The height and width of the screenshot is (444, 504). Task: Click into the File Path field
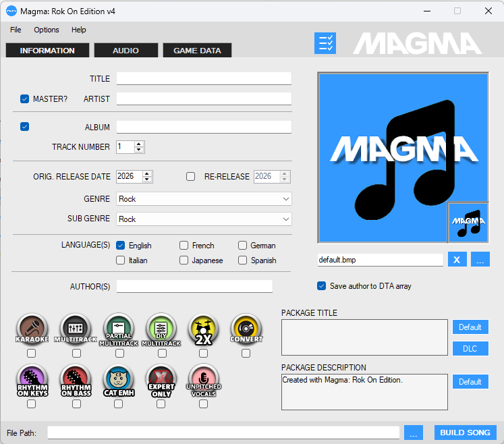pos(223,433)
